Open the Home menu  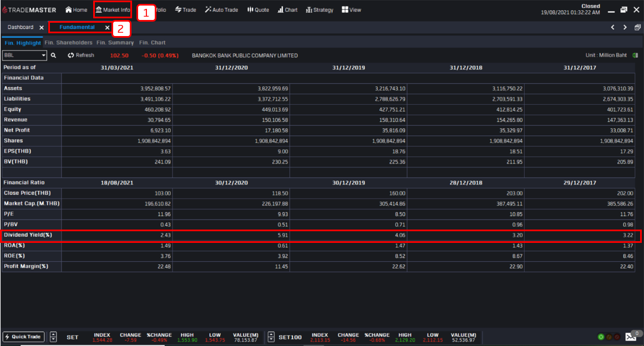[77, 10]
